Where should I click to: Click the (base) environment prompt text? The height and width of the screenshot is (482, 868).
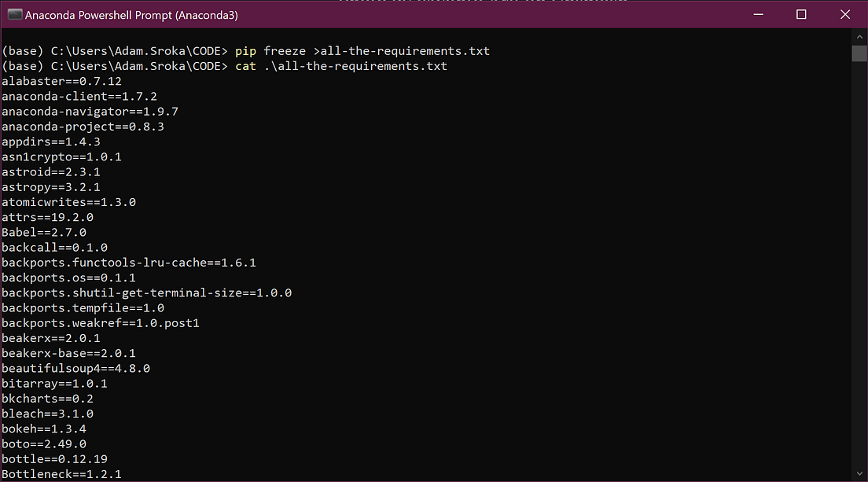pyautogui.click(x=20, y=50)
